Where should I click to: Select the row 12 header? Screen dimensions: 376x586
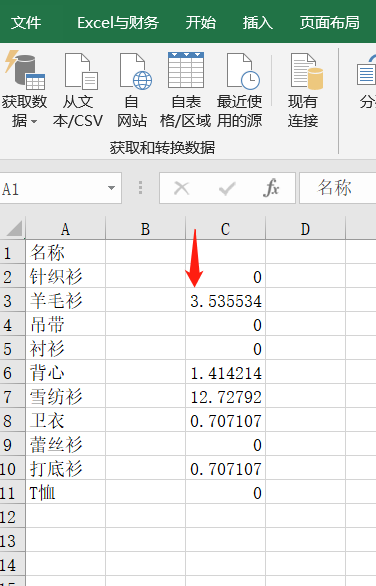(x=12, y=516)
